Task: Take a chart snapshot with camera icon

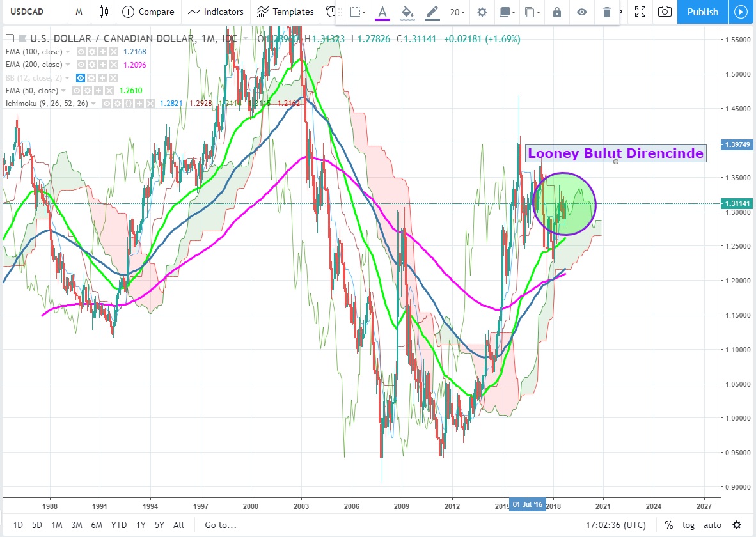Action: click(665, 12)
